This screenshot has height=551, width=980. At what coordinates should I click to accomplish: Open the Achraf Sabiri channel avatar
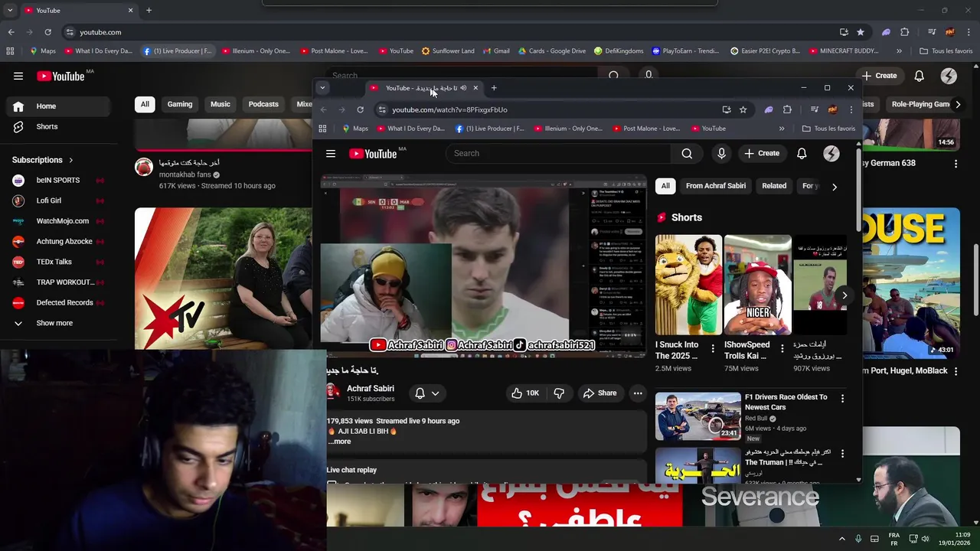pyautogui.click(x=333, y=392)
